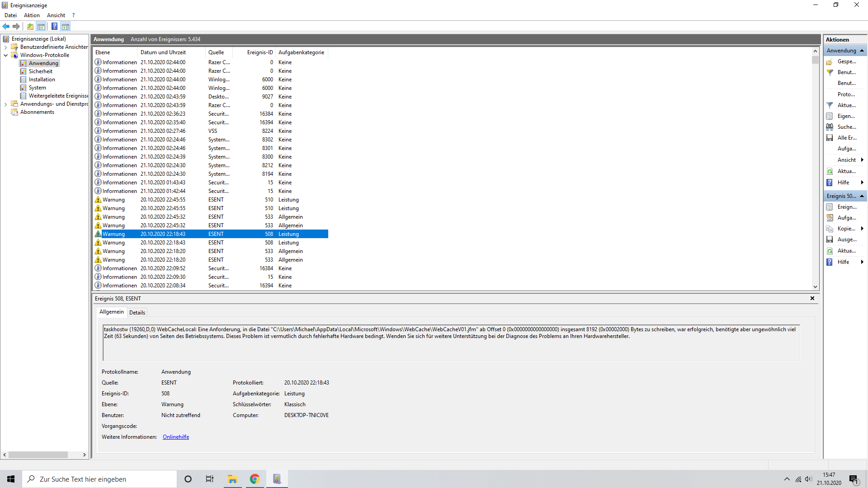The width and height of the screenshot is (868, 488).
Task: Expand the Anwendungs- und Dienstprotokolle node
Action: [x=5, y=104]
